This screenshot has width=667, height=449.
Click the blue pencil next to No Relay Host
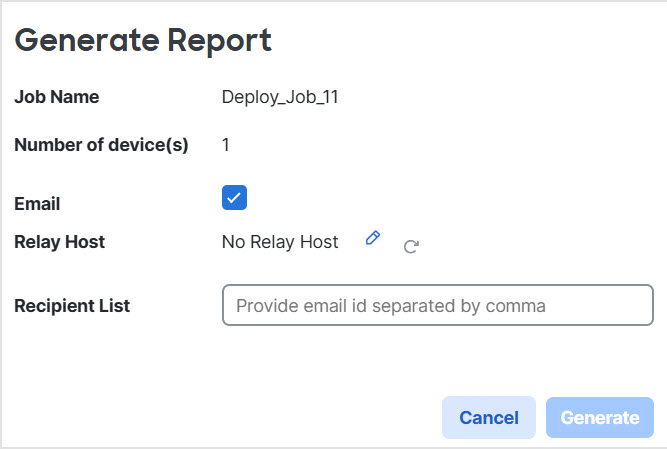[373, 238]
